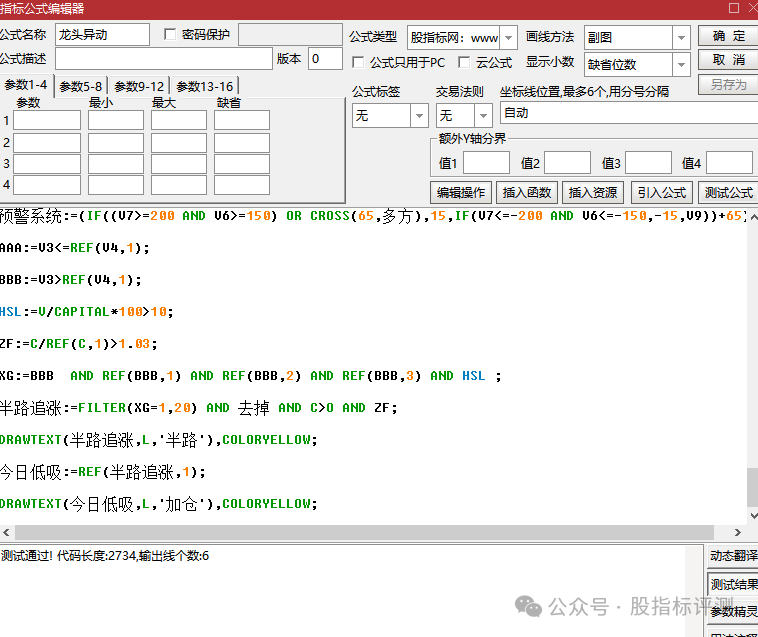
Task: Edit the 公式名称 field 龙头异动
Action: [102, 35]
